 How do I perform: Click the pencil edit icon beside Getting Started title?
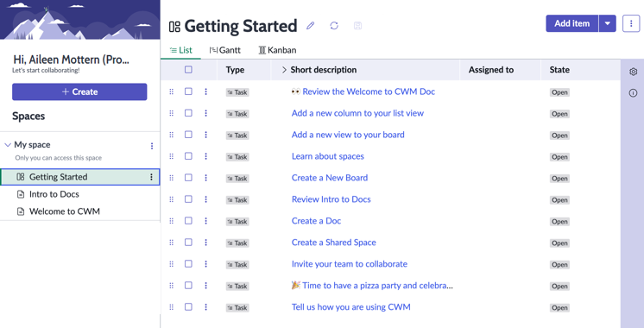(x=311, y=26)
